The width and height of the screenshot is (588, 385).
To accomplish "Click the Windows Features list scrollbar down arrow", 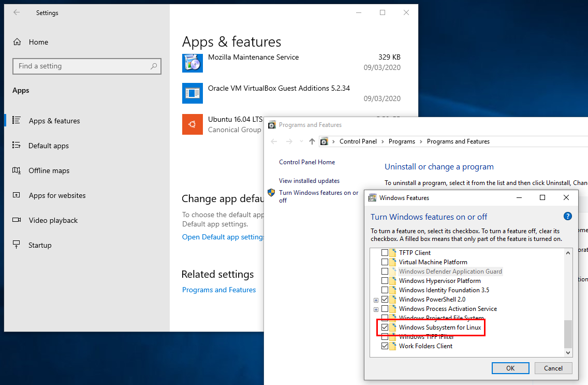I will 568,353.
